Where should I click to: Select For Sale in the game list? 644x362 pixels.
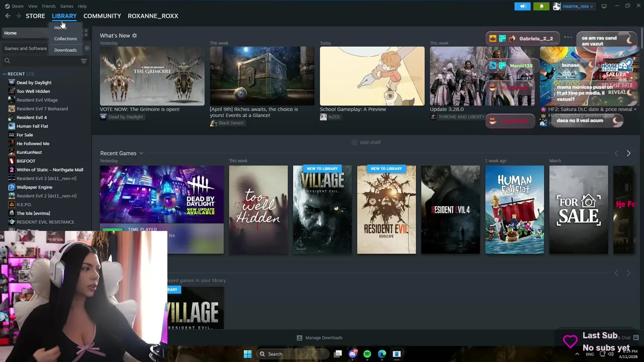(x=25, y=135)
